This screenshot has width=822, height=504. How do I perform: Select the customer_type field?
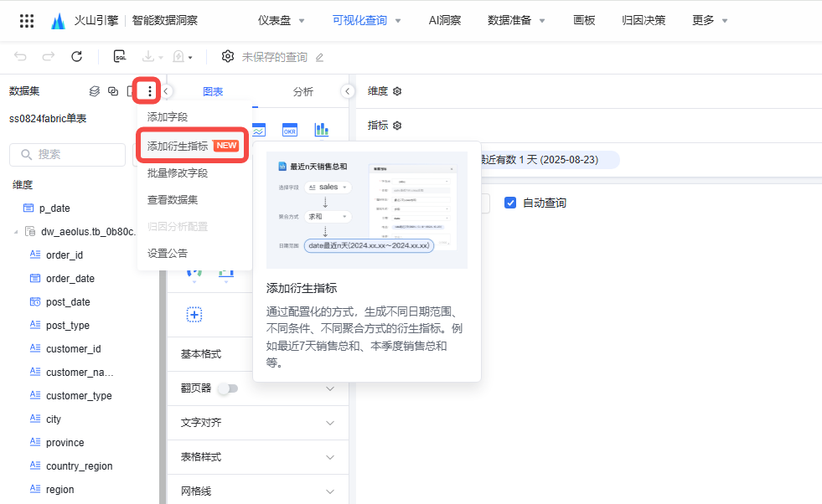pos(79,395)
